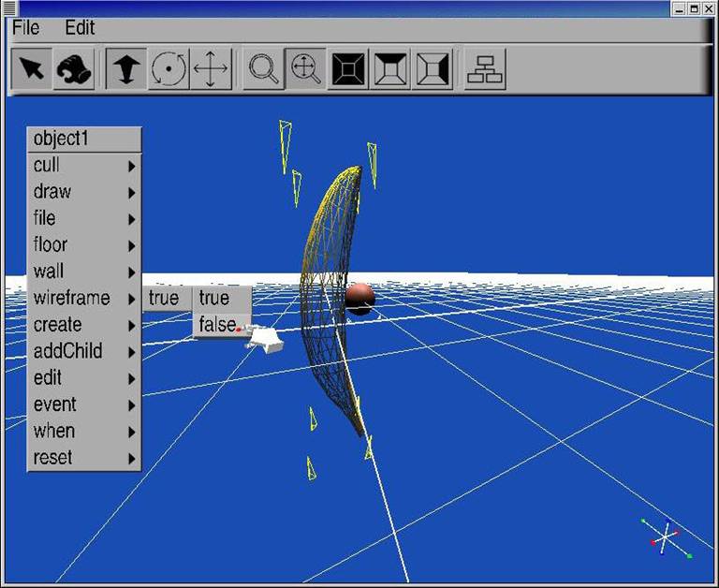This screenshot has width=719, height=588.
Task: Select the grabbing hand tool
Action: pyautogui.click(x=74, y=68)
